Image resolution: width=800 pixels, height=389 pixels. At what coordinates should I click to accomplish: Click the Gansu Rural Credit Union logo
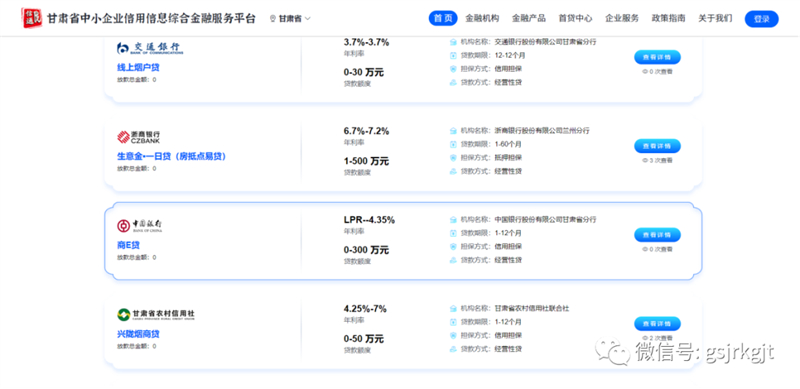tap(156, 314)
